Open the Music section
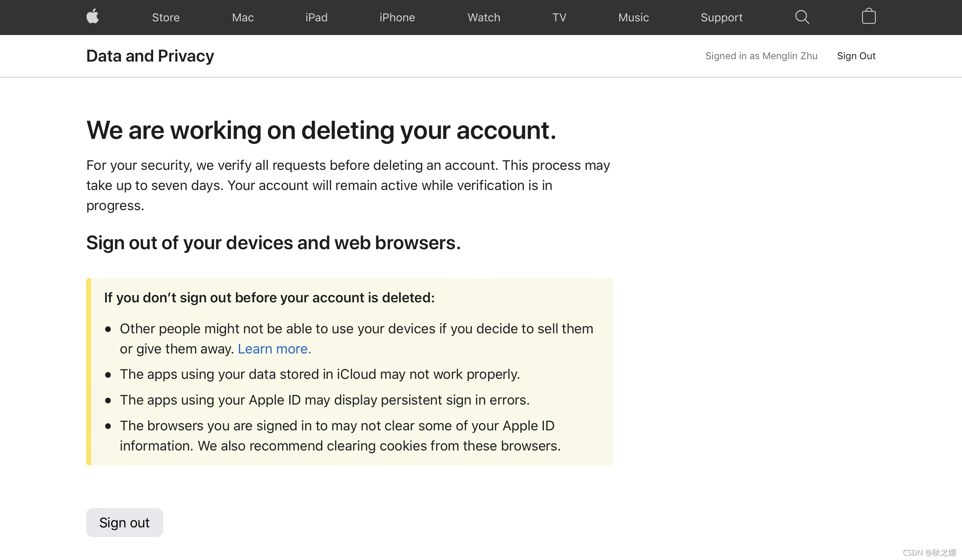The height and width of the screenshot is (560, 962). 633,17
